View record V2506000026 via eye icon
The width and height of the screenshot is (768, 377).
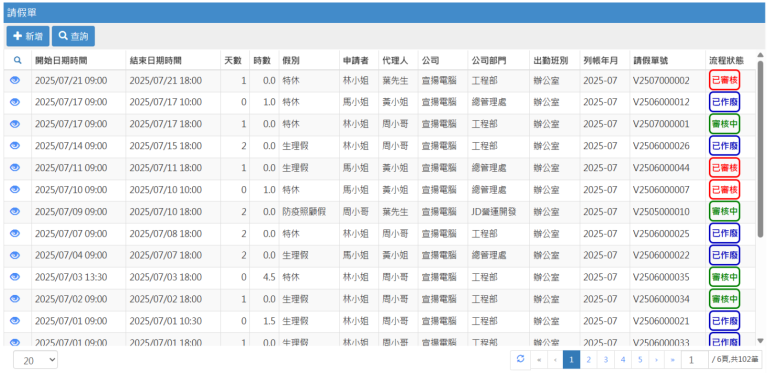(x=15, y=146)
